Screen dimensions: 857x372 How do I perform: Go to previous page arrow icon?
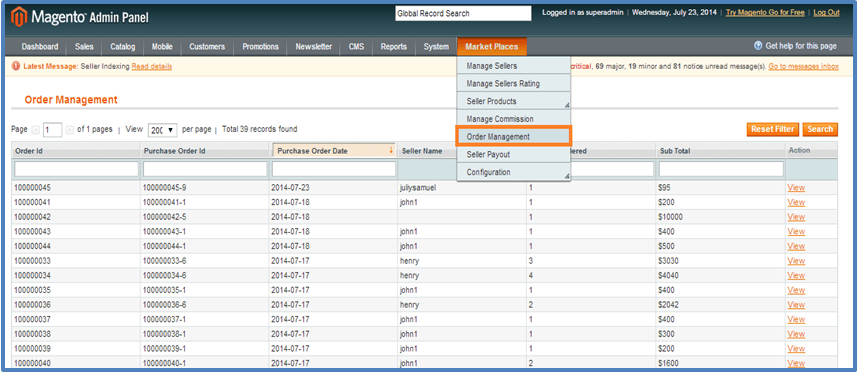36,130
